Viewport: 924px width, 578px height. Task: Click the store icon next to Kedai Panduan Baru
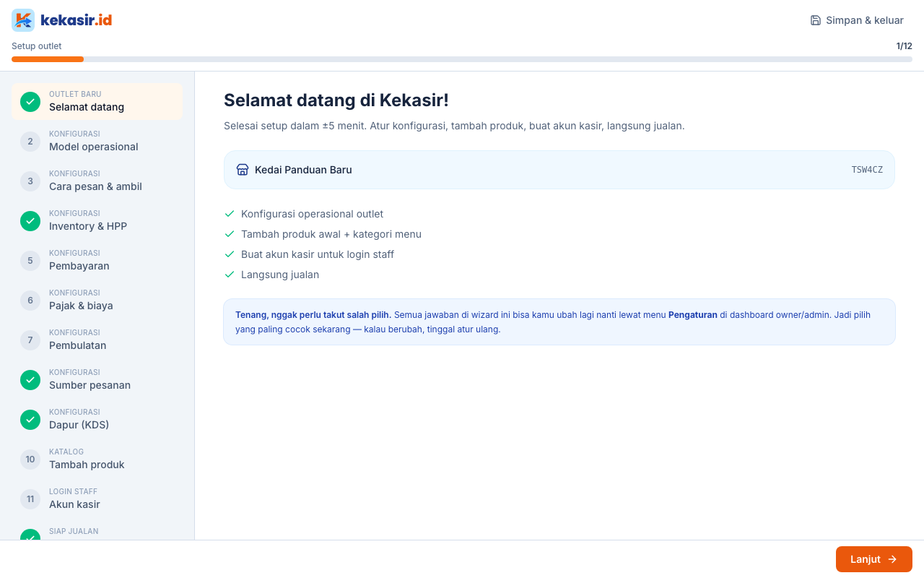(243, 170)
